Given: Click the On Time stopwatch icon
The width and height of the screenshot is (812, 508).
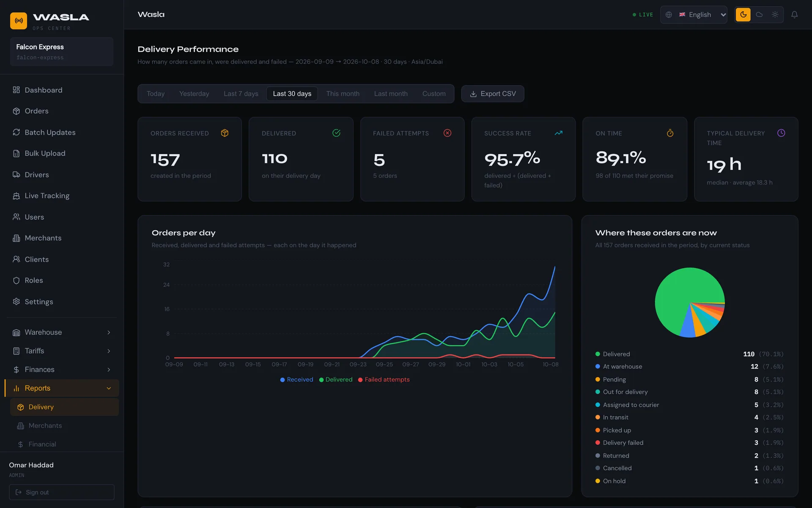Looking at the screenshot, I should [670, 133].
